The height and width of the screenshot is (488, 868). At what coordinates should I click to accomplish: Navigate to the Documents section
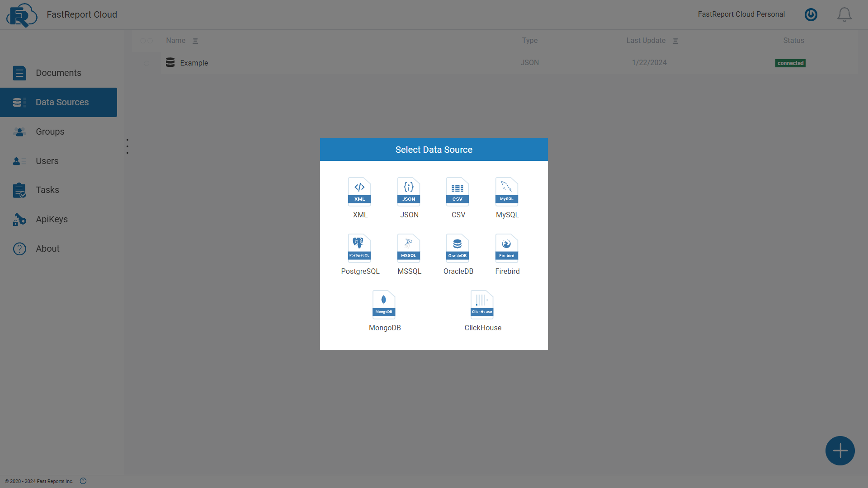tap(59, 73)
